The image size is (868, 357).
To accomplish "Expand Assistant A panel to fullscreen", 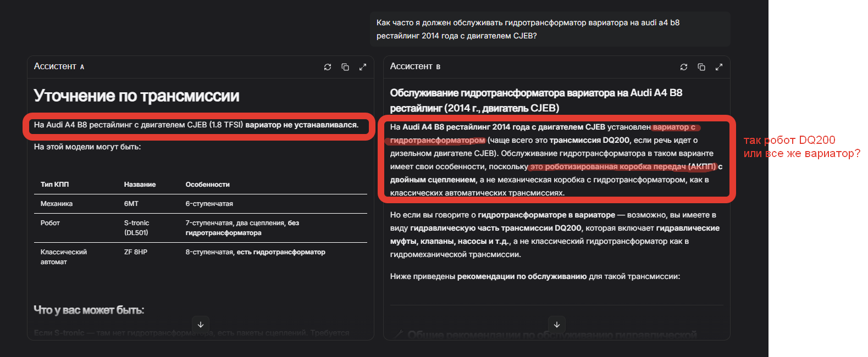I will (363, 67).
